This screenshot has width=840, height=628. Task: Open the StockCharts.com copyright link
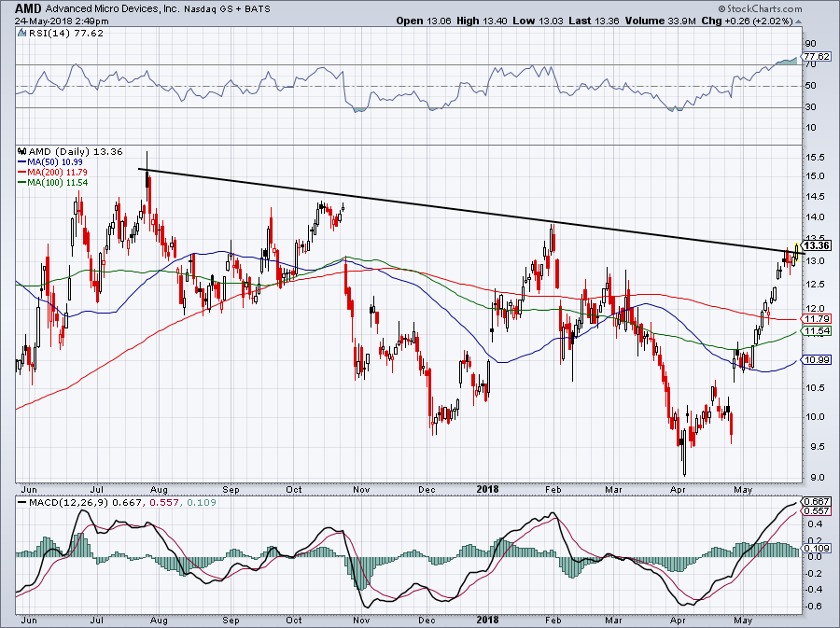[760, 8]
